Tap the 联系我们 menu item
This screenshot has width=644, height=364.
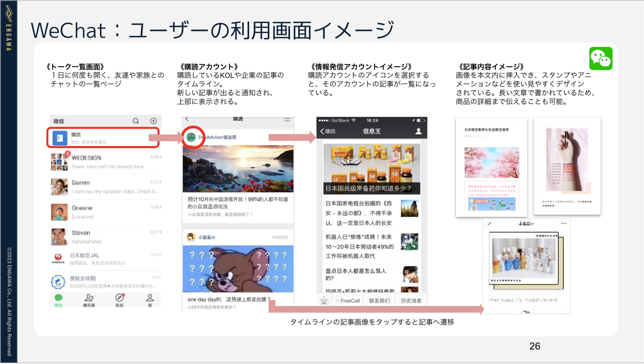coord(379,301)
